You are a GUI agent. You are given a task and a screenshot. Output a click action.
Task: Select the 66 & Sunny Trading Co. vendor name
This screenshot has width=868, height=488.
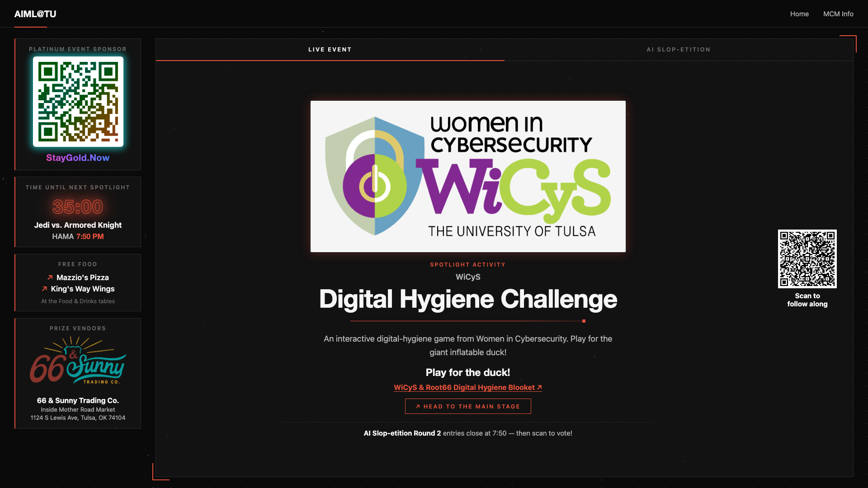pos(78,400)
